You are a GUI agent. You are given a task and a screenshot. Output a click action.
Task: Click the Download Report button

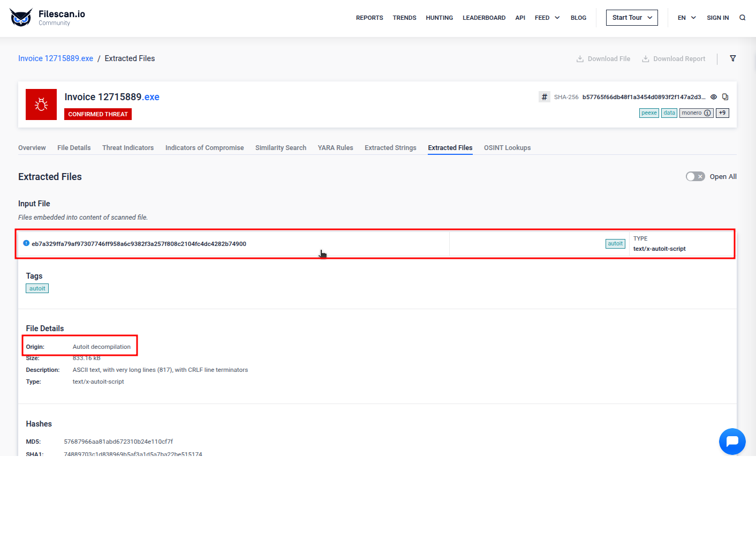(x=674, y=59)
